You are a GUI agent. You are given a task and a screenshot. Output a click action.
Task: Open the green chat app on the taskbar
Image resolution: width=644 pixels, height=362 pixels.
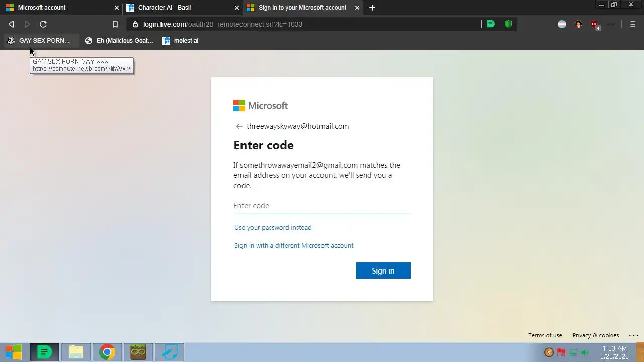click(45, 352)
